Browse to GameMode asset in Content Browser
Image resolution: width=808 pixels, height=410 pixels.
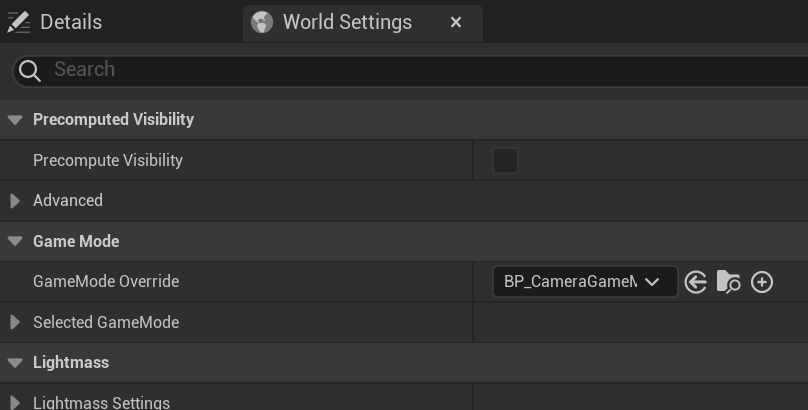(729, 282)
